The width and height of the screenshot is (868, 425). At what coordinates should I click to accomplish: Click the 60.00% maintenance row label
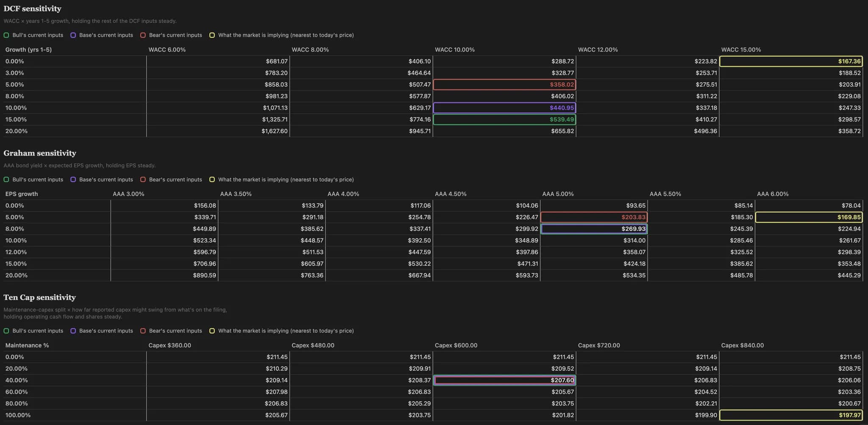point(17,392)
